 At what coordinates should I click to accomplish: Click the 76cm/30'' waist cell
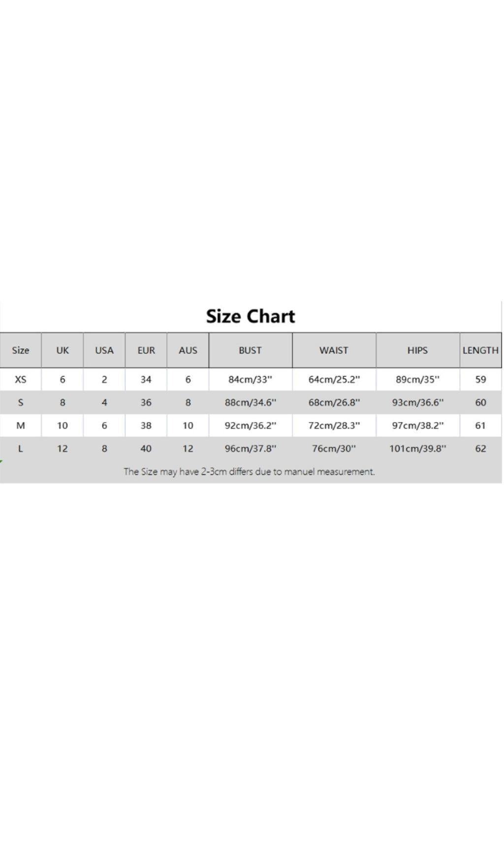coord(334,449)
